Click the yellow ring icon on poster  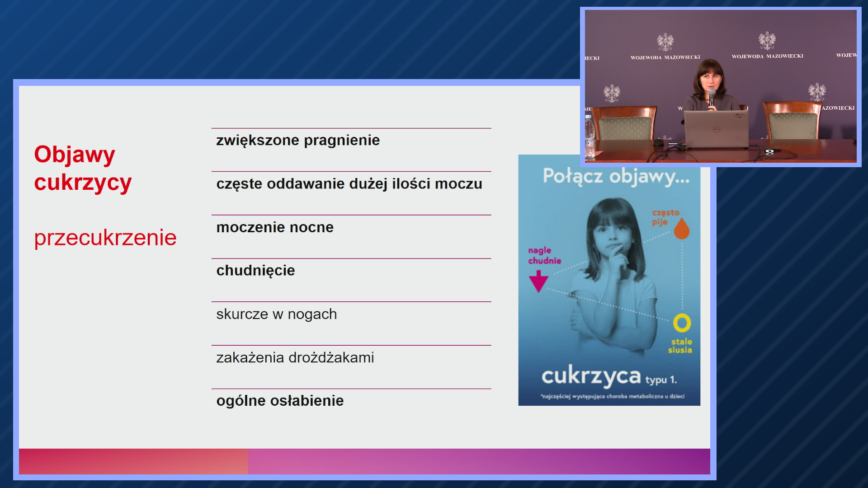682,323
